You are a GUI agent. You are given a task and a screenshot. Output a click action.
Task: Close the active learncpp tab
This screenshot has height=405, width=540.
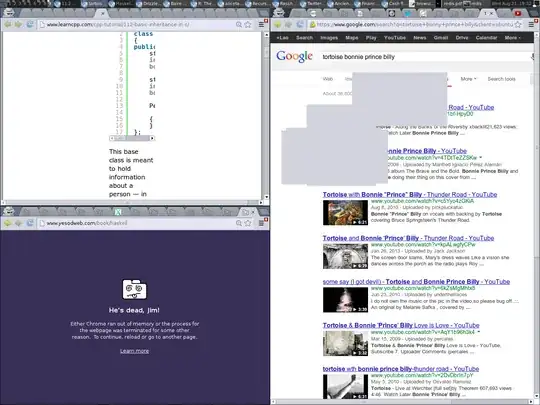102,14
